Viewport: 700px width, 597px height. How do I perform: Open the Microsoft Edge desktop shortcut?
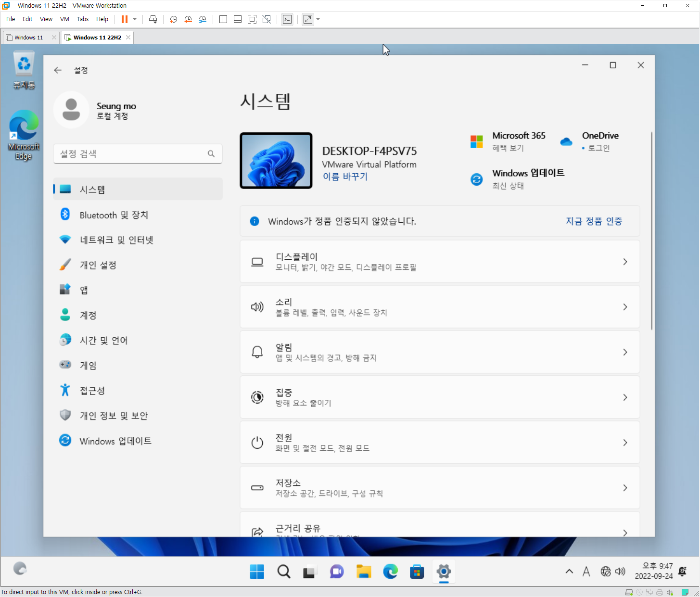point(24,135)
